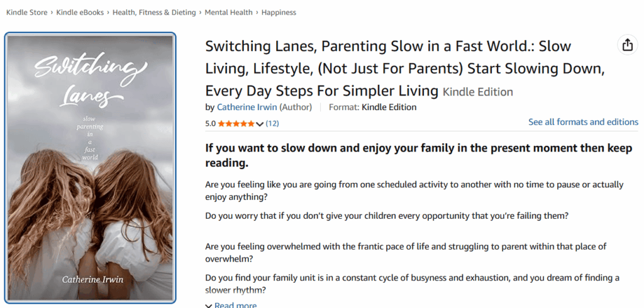The width and height of the screenshot is (644, 308).
Task: Click the share icon button
Action: click(627, 45)
